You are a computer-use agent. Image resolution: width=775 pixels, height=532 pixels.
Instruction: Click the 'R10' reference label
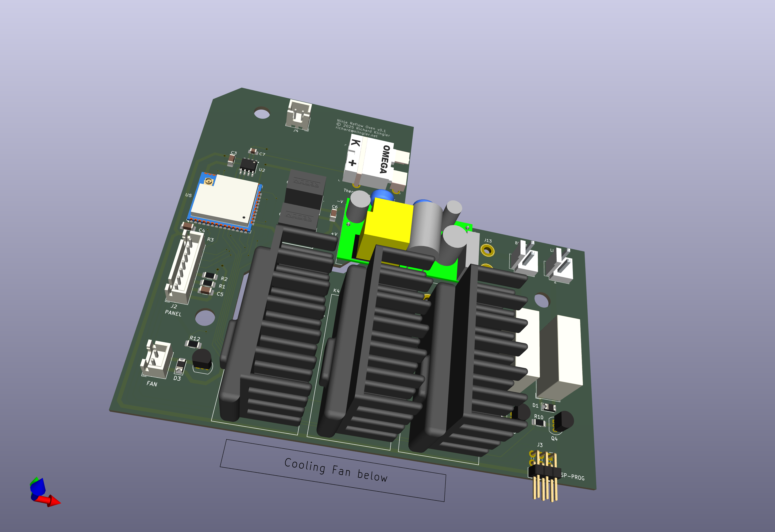pos(539,417)
